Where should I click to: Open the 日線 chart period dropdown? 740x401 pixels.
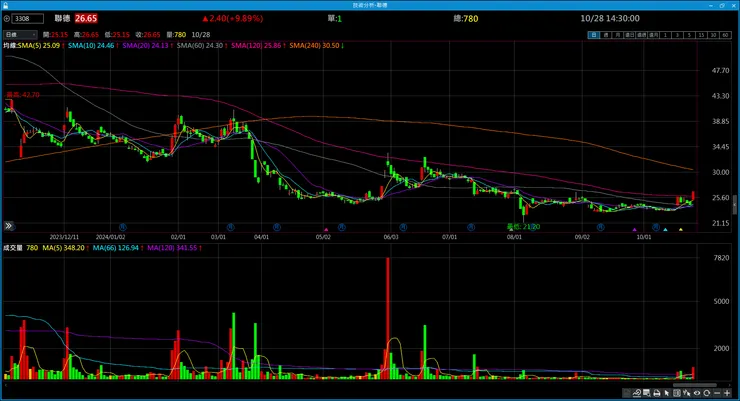pyautogui.click(x=20, y=34)
